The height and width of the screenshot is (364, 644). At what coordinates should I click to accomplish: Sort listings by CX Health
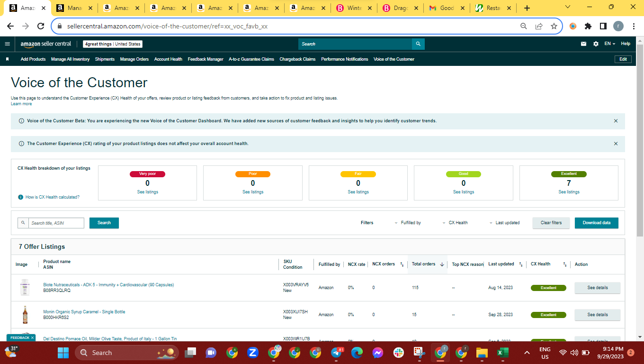point(565,264)
